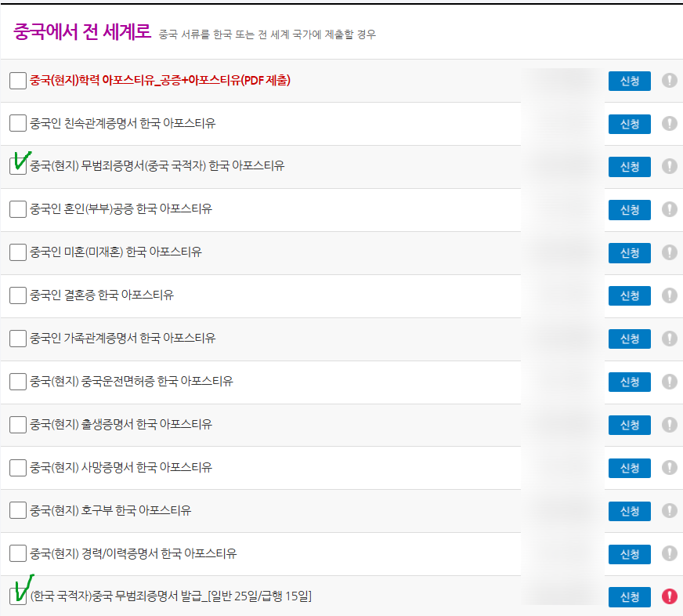The image size is (683, 616).
Task: Check the 중국인 결혼증 한국 아포스티유 box
Action: click(18, 295)
